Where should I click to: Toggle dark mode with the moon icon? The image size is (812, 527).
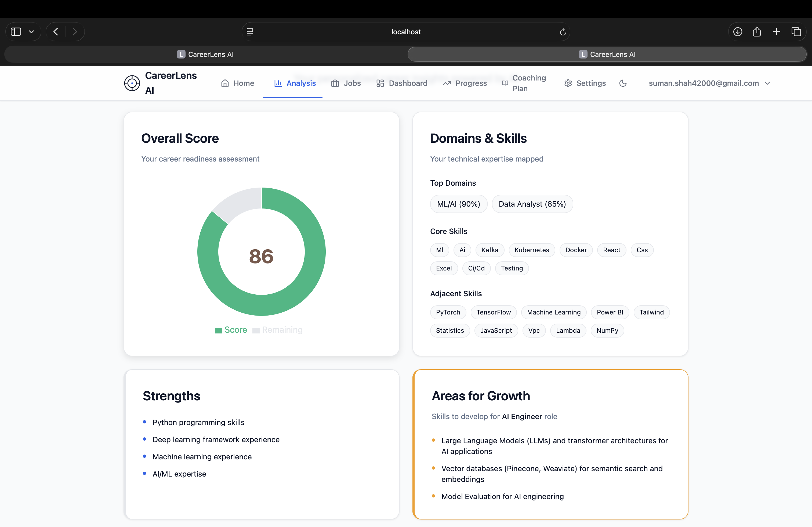(x=623, y=83)
